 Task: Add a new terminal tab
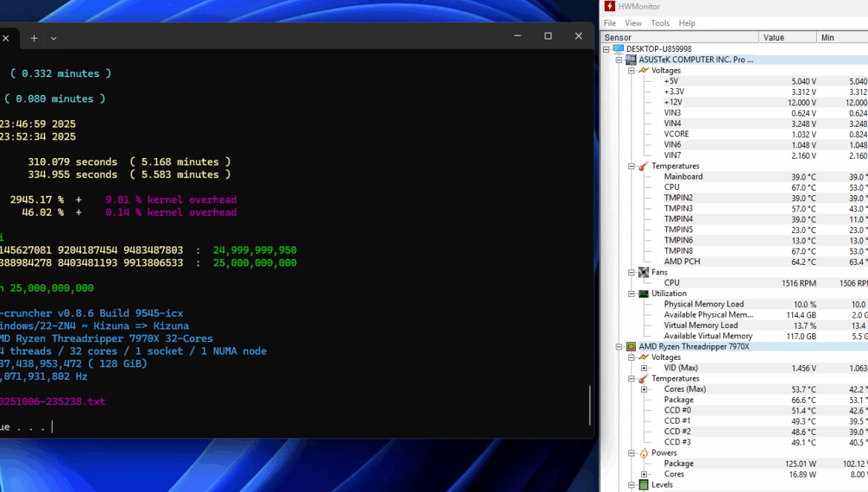pyautogui.click(x=34, y=38)
